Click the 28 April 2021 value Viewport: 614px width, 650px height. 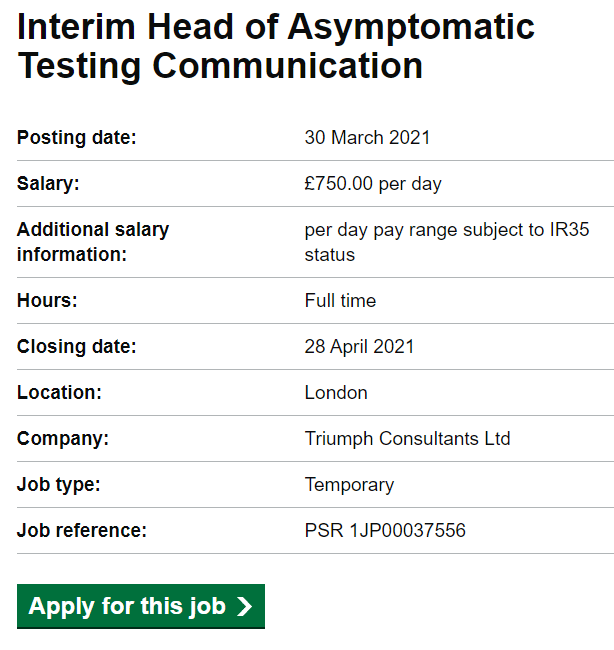click(359, 347)
